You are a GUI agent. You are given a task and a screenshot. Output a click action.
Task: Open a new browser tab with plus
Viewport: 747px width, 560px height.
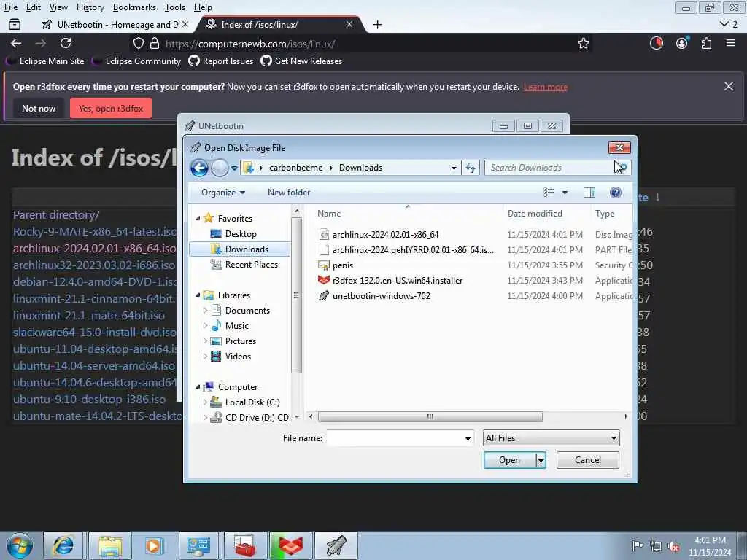coord(377,25)
